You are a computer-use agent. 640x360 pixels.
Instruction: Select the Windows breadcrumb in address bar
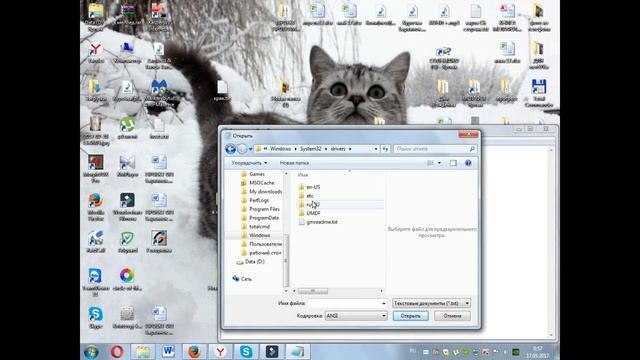[x=280, y=149]
